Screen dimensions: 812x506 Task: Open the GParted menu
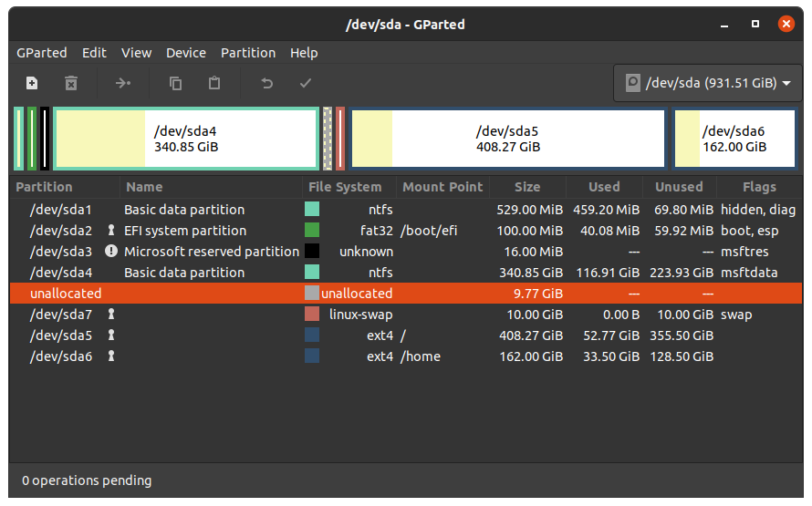(41, 53)
